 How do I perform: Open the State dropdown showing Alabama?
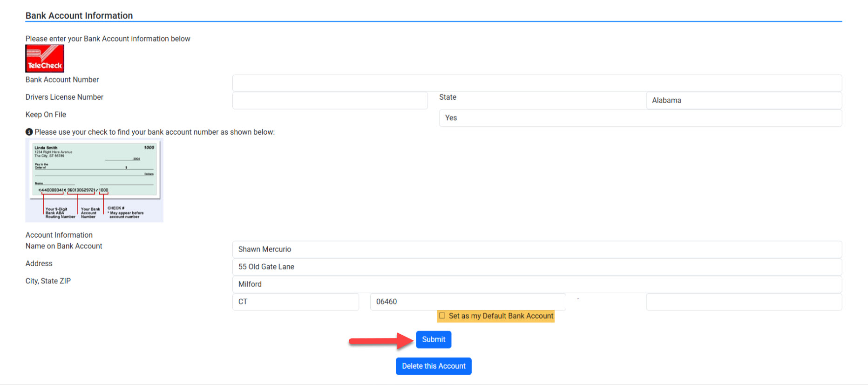(744, 101)
